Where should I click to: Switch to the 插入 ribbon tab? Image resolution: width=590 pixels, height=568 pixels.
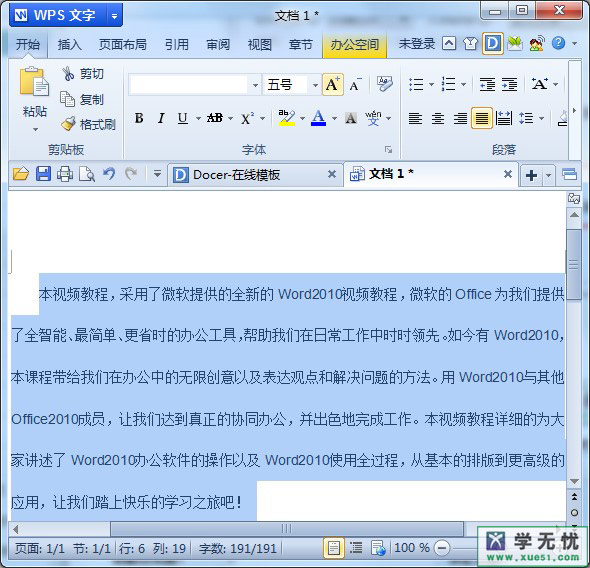69,45
